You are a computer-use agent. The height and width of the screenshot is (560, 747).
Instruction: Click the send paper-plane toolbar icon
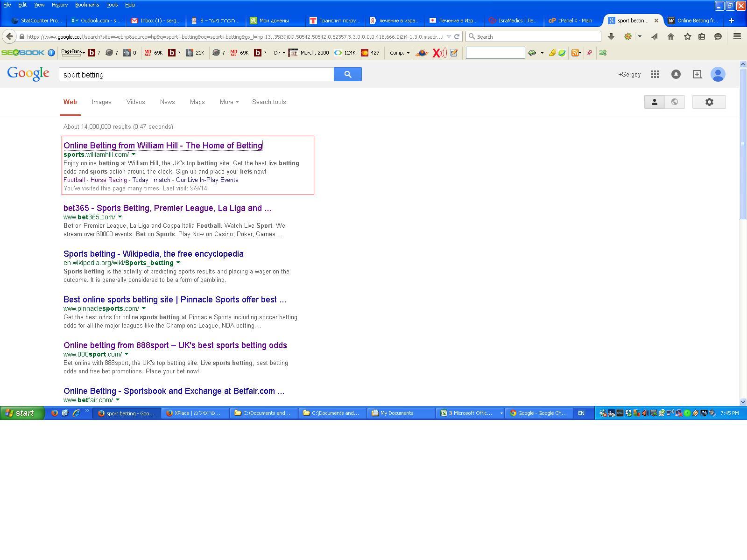(655, 36)
